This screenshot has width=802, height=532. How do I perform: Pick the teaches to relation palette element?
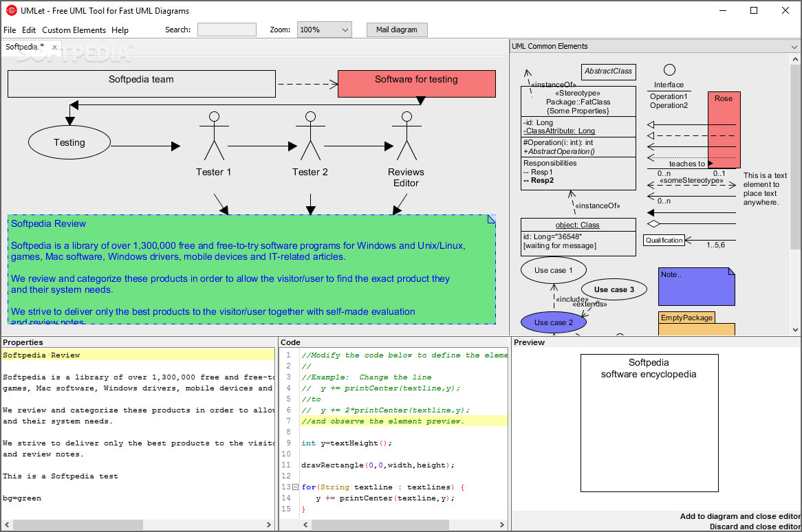687,164
